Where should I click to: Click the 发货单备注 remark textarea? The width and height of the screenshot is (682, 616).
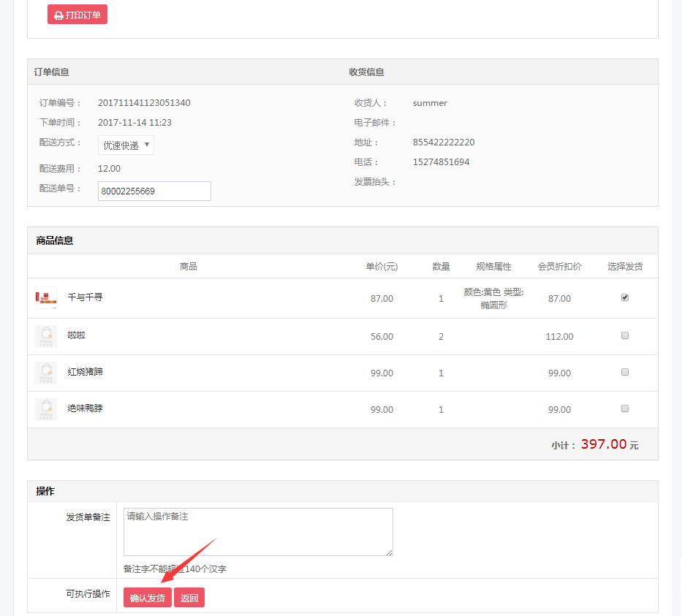[x=258, y=532]
